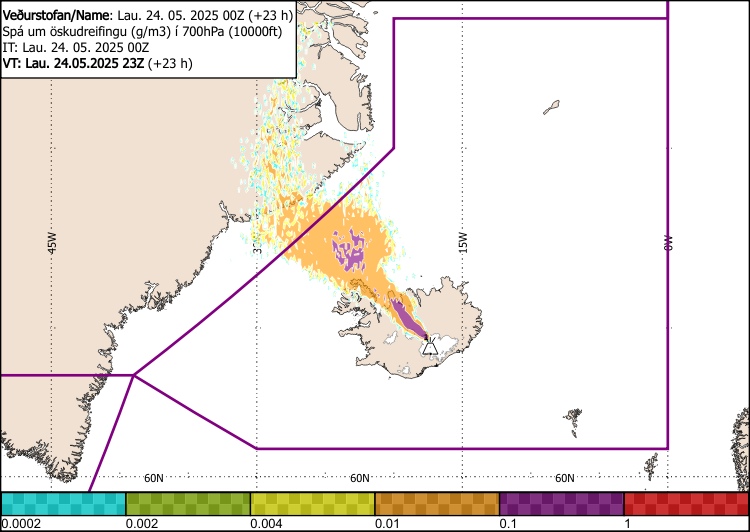The image size is (750, 532).
Task: Select the green 0.002 legend swatch
Action: pos(188,504)
